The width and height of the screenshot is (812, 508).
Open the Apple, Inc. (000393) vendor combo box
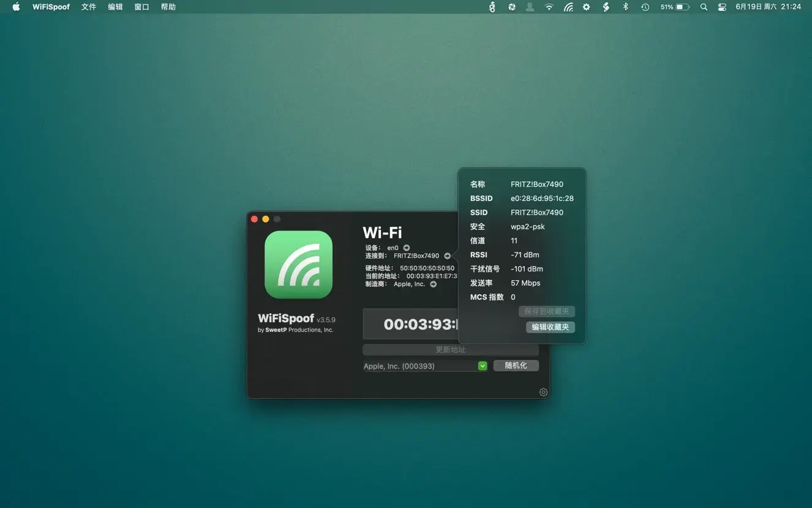point(419,366)
